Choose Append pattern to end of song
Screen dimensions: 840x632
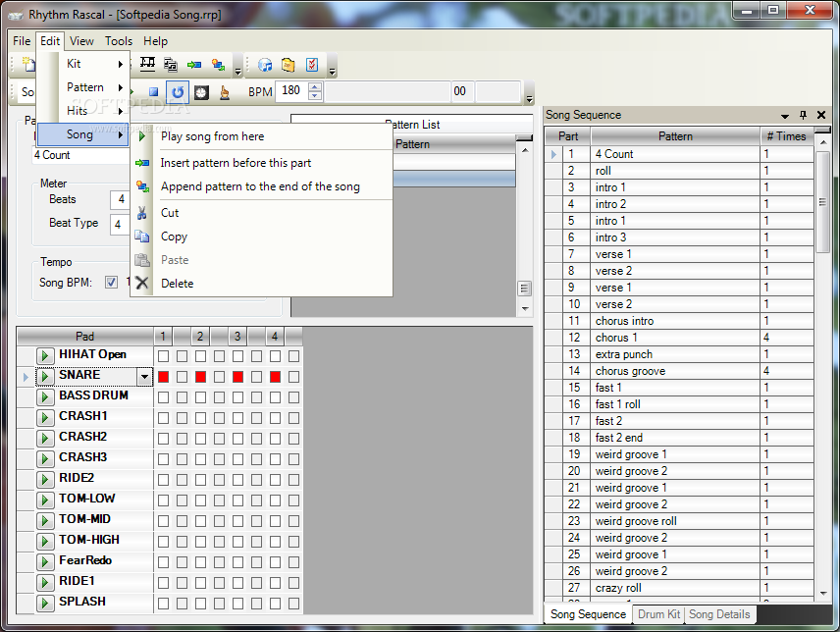tap(261, 186)
